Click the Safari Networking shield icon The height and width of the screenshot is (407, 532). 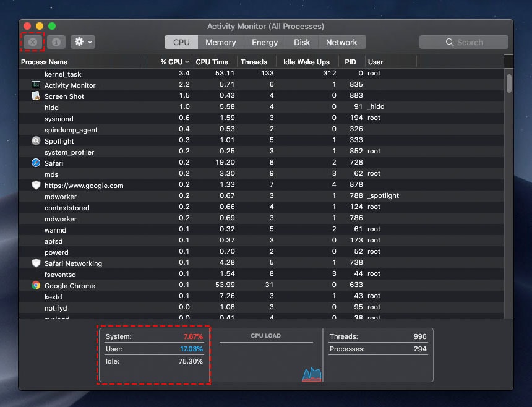tap(36, 263)
